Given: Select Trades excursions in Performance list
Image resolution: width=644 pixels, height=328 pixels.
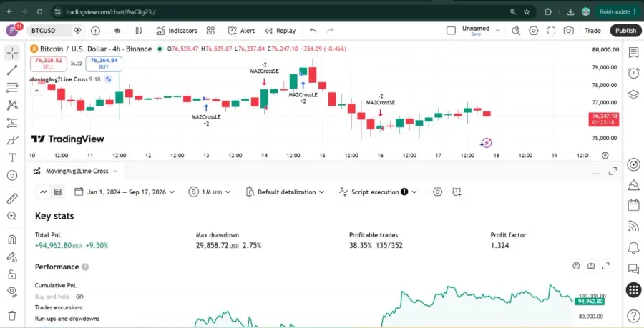Looking at the screenshot, I should click(59, 307).
